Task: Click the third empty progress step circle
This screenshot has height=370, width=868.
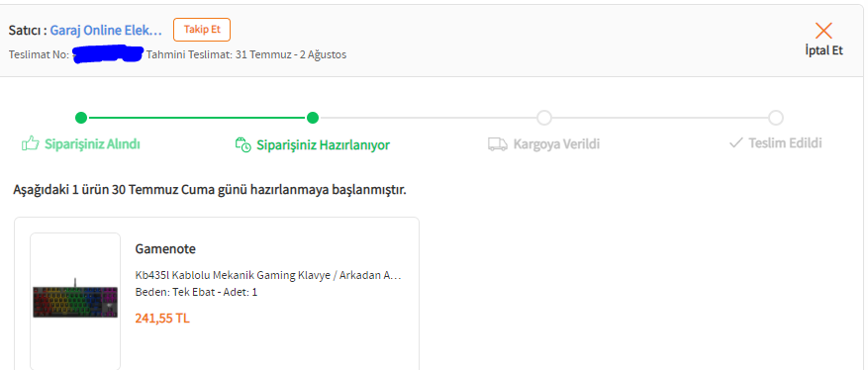Action: pyautogui.click(x=544, y=118)
